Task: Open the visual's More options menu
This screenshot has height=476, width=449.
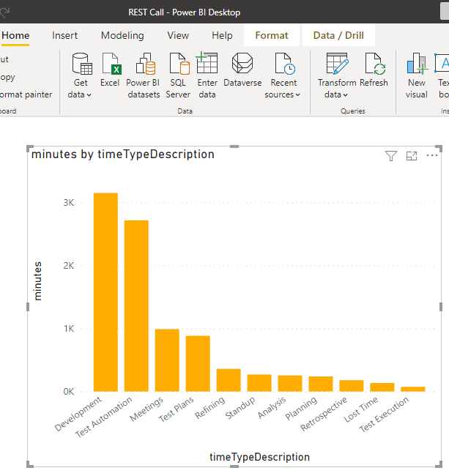Action: 432,156
